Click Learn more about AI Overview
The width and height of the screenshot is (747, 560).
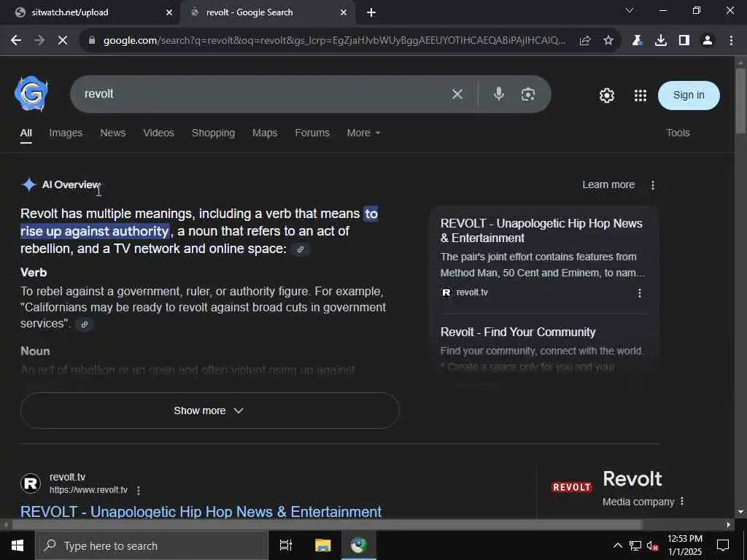(x=608, y=184)
